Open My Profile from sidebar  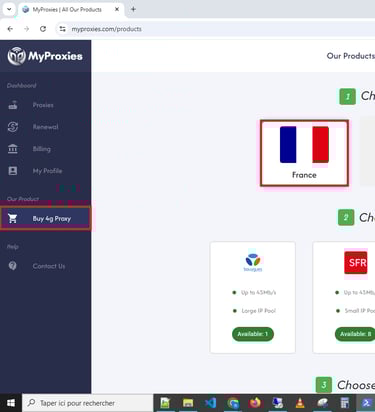47,171
